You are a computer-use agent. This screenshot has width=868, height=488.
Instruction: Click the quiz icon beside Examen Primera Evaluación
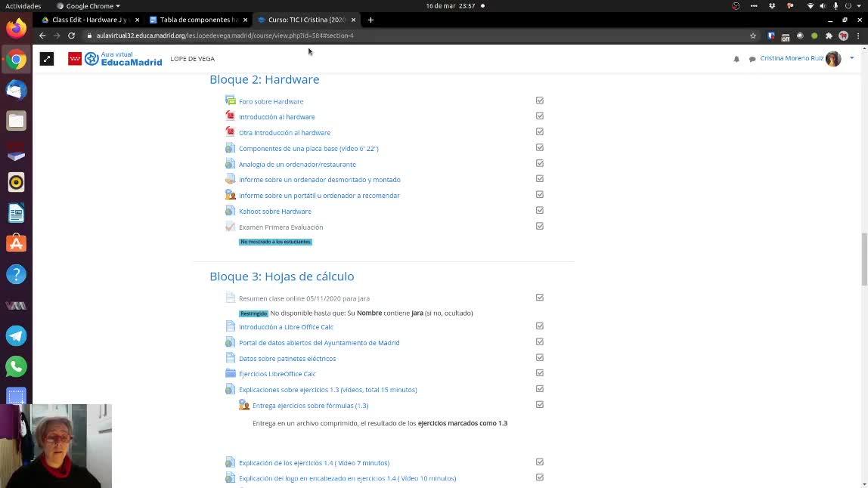pyautogui.click(x=231, y=227)
